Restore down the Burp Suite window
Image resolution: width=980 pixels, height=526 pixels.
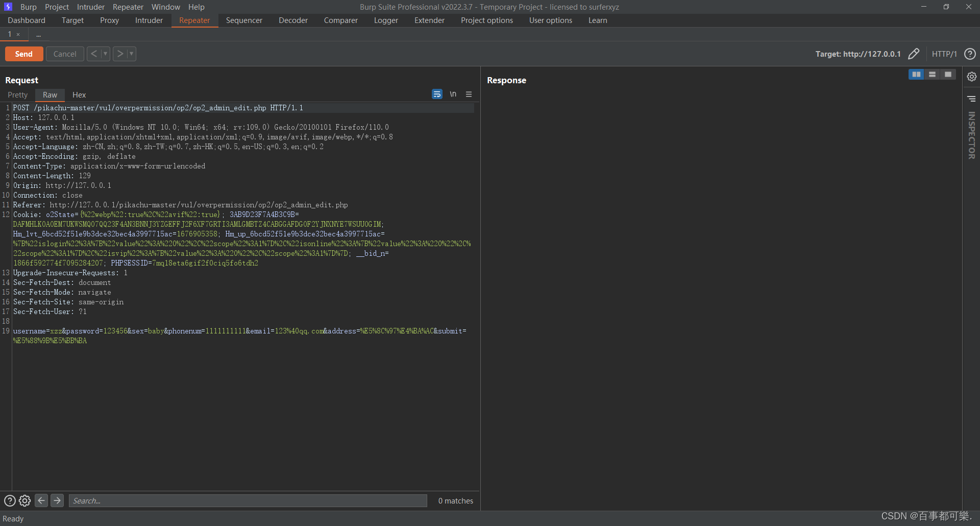946,7
